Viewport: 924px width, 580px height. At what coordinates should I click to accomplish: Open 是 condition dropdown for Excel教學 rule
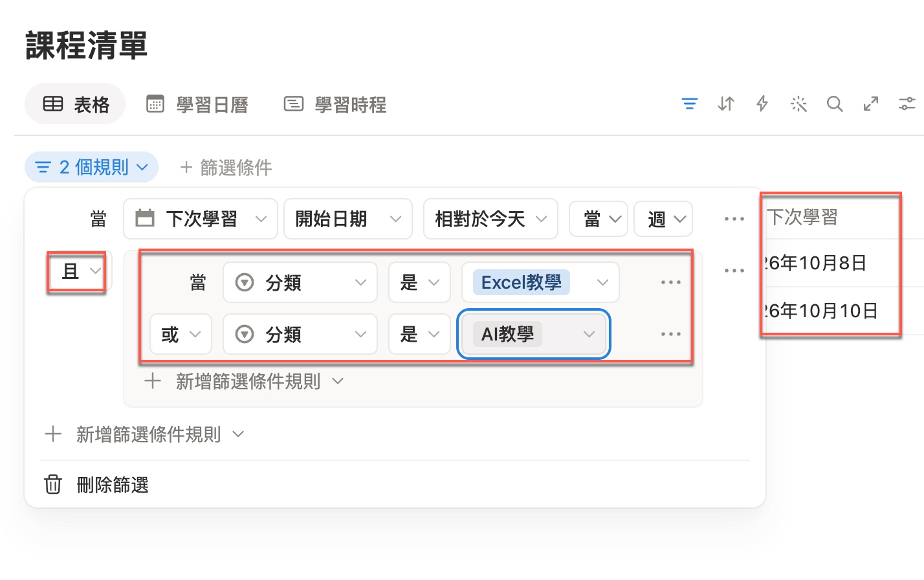coord(419,282)
